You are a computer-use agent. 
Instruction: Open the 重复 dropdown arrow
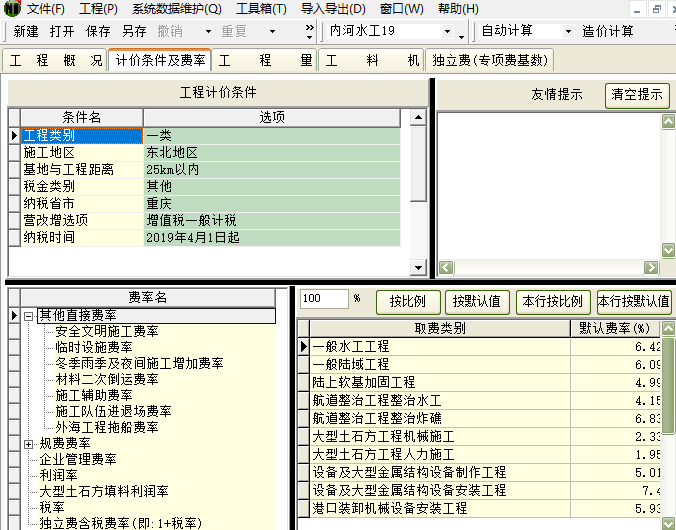(272, 31)
